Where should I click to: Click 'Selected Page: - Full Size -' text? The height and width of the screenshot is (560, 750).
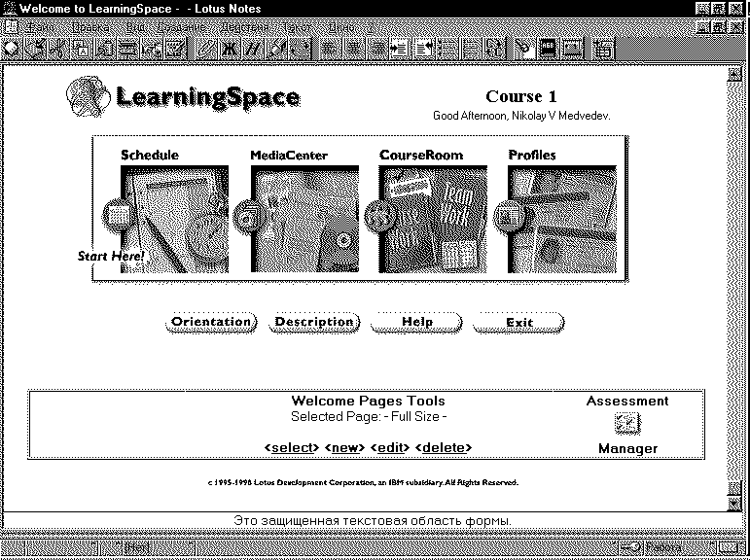tap(369, 416)
